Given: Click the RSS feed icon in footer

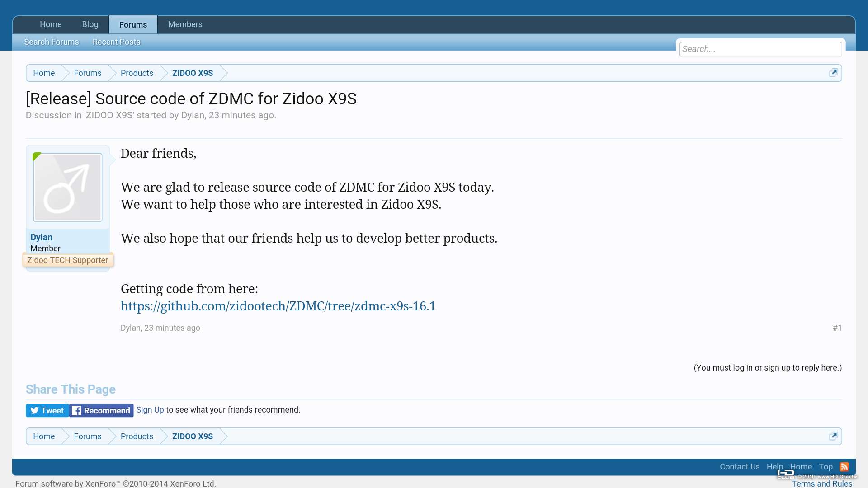Looking at the screenshot, I should pos(844,467).
